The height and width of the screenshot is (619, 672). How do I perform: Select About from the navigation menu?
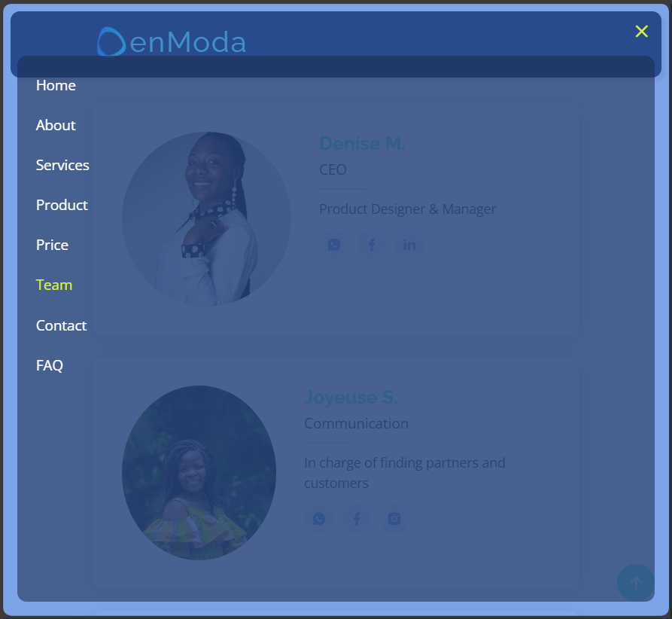pyautogui.click(x=56, y=125)
